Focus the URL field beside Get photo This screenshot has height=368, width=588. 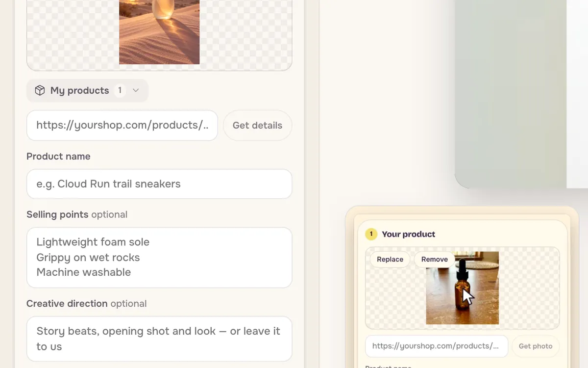(437, 346)
